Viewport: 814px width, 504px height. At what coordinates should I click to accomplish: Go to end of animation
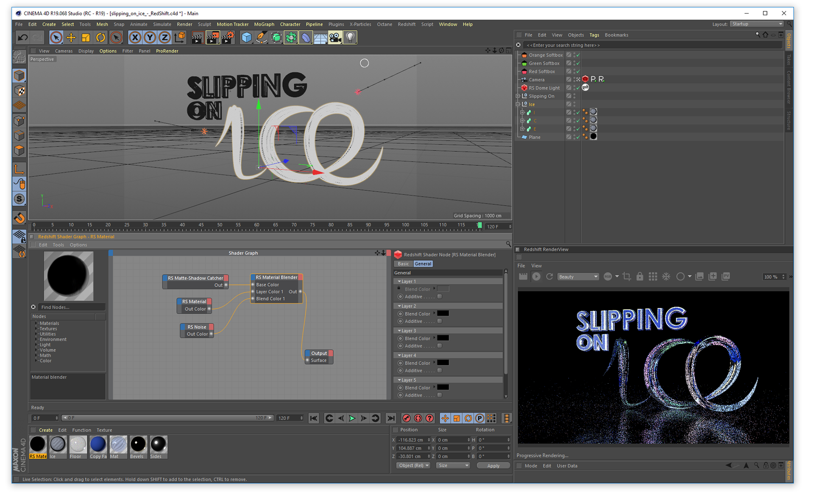(x=391, y=418)
